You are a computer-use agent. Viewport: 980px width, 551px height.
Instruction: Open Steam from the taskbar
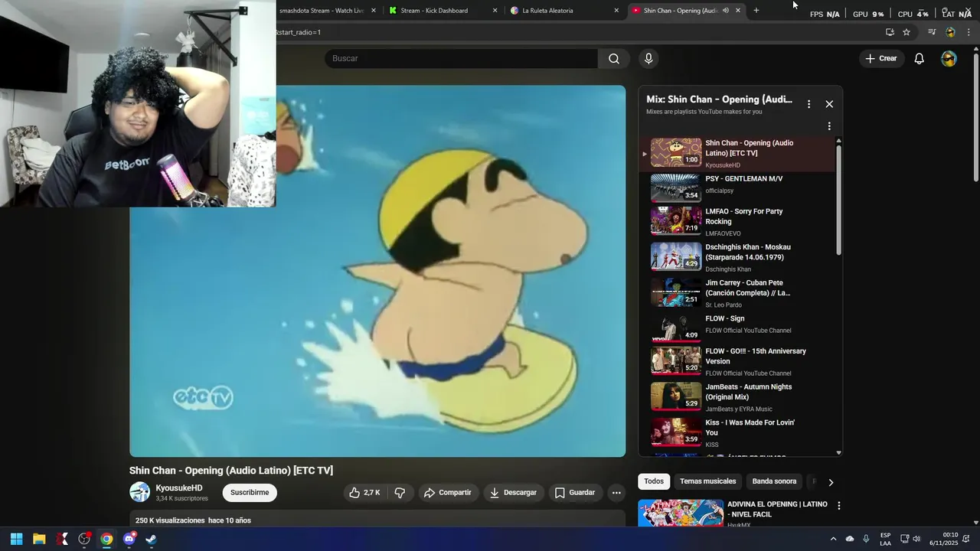[x=152, y=539]
